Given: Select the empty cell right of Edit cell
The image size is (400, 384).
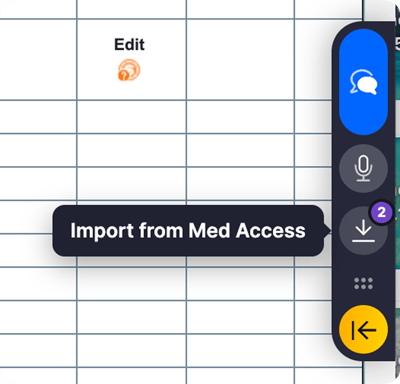Looking at the screenshot, I should tap(240, 59).
